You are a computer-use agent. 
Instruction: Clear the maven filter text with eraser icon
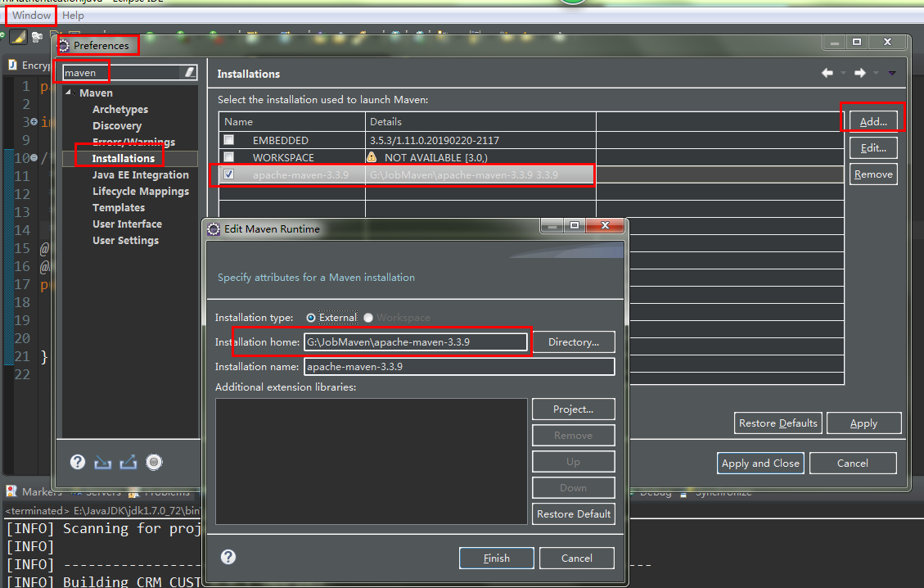(189, 73)
